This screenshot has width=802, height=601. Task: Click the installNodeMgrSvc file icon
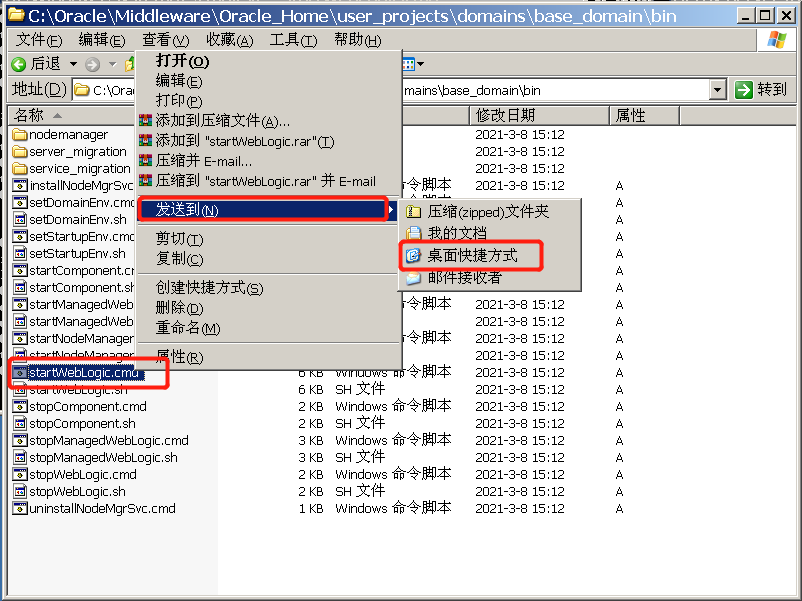[x=19, y=185]
